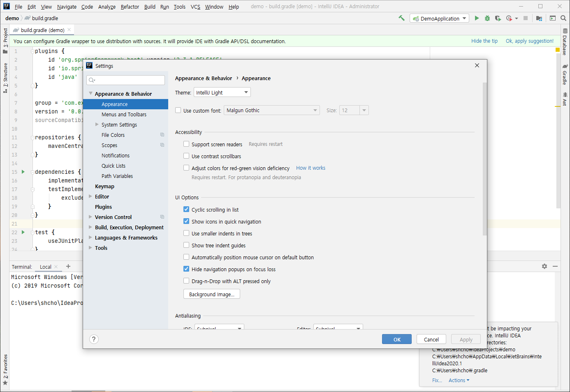Expand the Tools settings node
570x392 pixels.
[90, 248]
